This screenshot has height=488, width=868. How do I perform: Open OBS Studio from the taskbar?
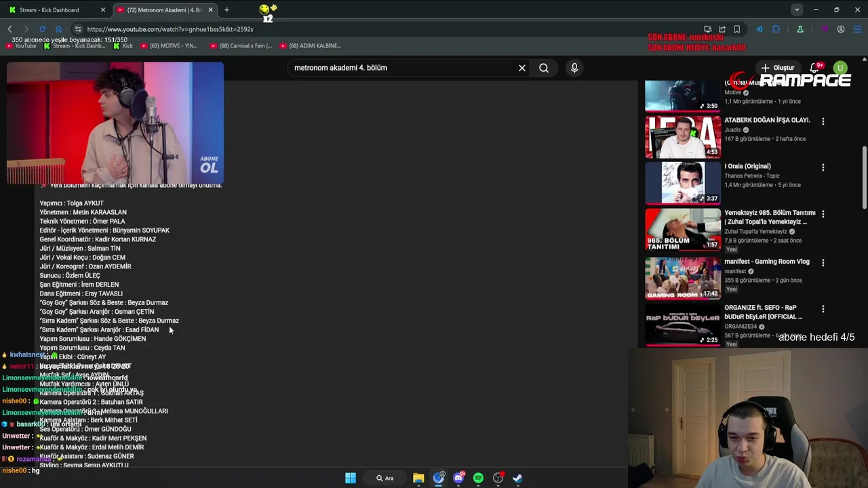coord(498,478)
